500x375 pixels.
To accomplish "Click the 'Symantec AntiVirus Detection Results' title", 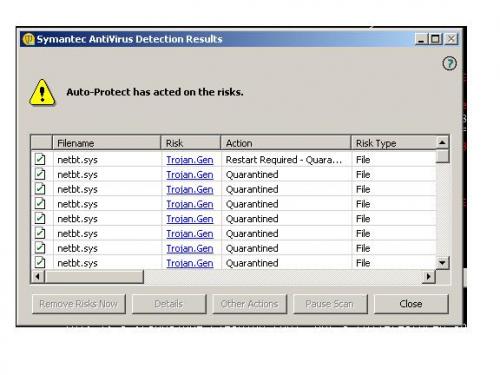I will point(129,39).
